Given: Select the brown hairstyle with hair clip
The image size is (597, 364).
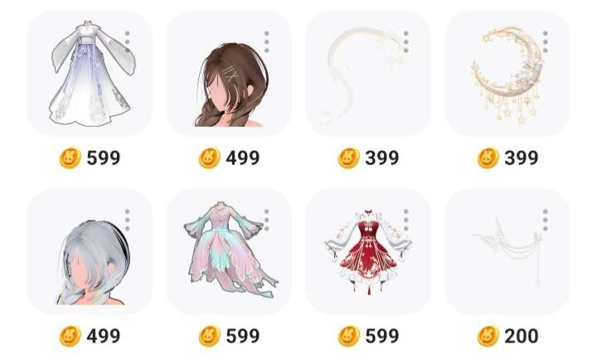Looking at the screenshot, I should pos(229,74).
